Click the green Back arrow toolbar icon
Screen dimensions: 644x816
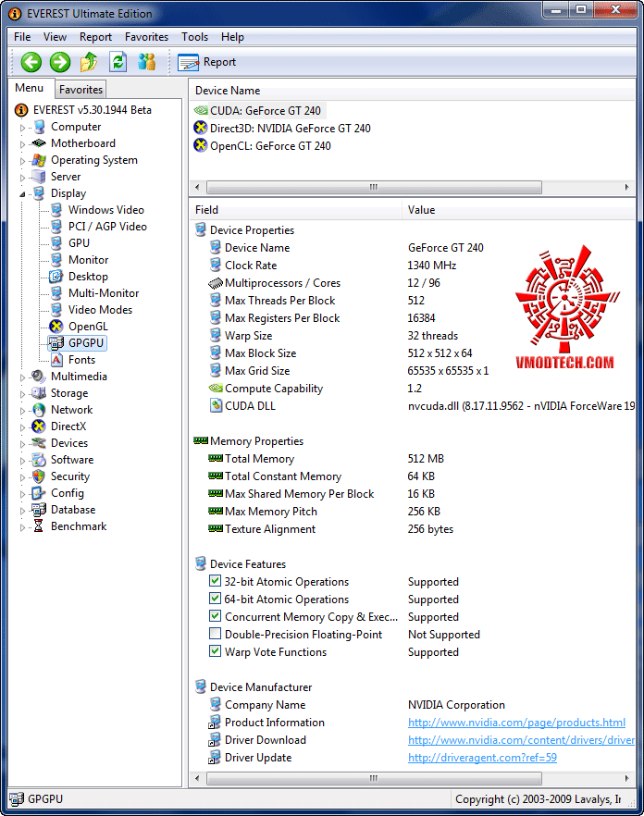(x=31, y=62)
